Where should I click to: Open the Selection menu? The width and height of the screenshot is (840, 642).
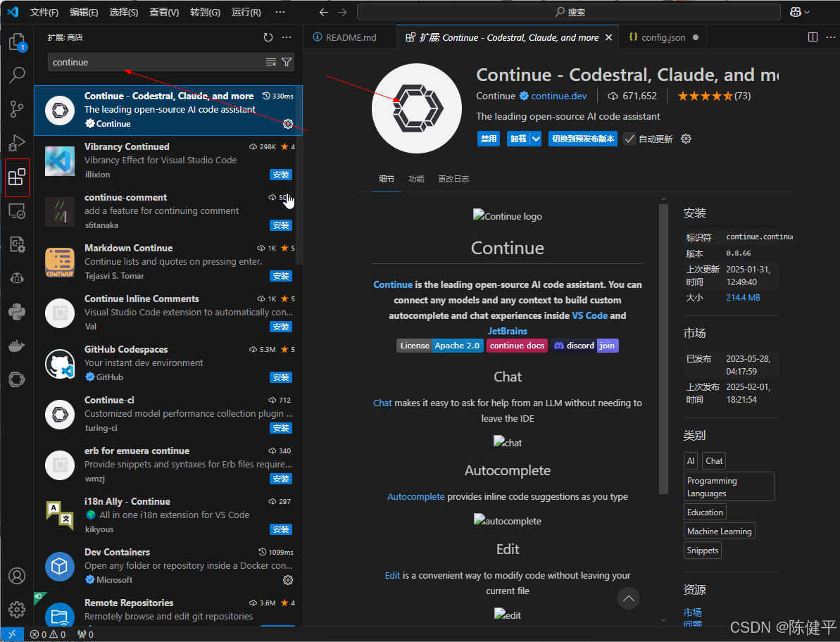click(123, 12)
